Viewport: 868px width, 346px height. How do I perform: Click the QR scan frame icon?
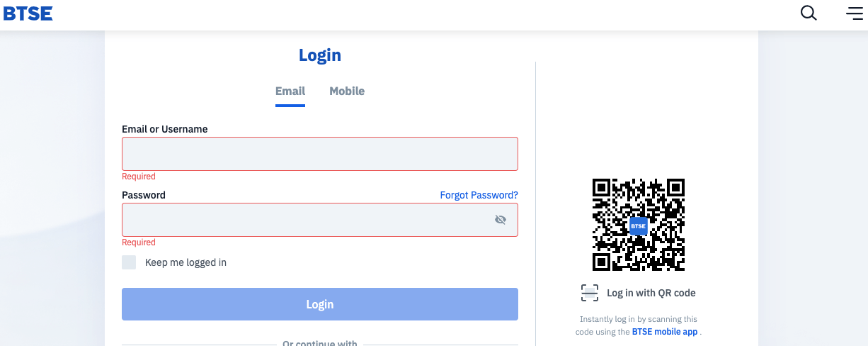point(590,293)
